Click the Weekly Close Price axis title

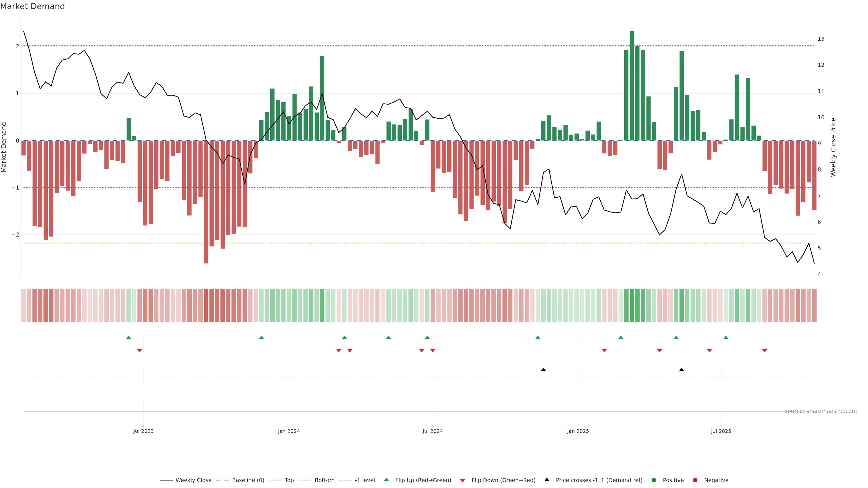click(x=833, y=147)
